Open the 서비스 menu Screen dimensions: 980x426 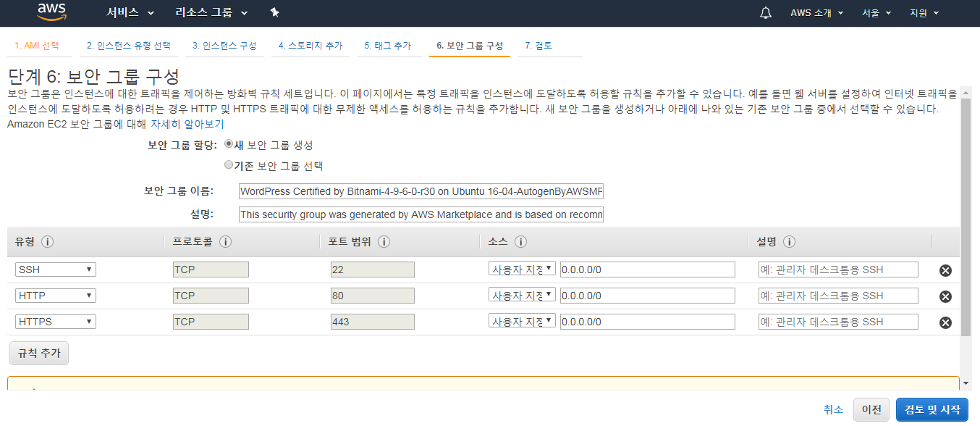tap(130, 12)
